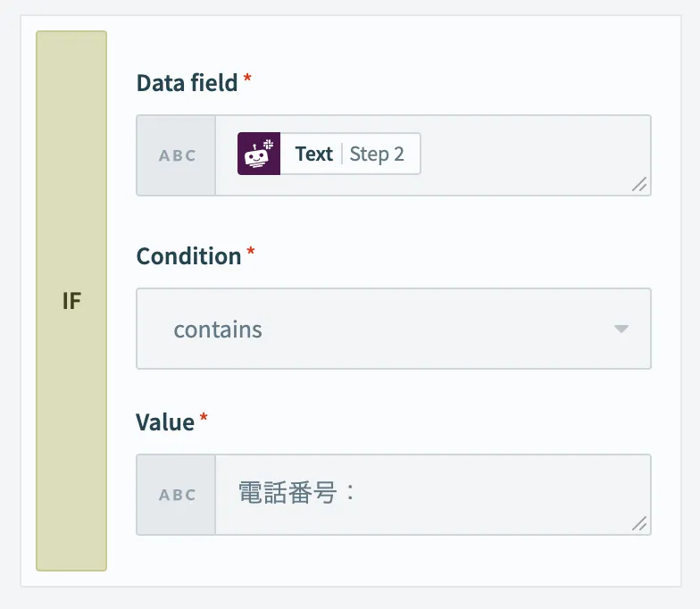Click the Condition dropdown arrow

coord(621,329)
